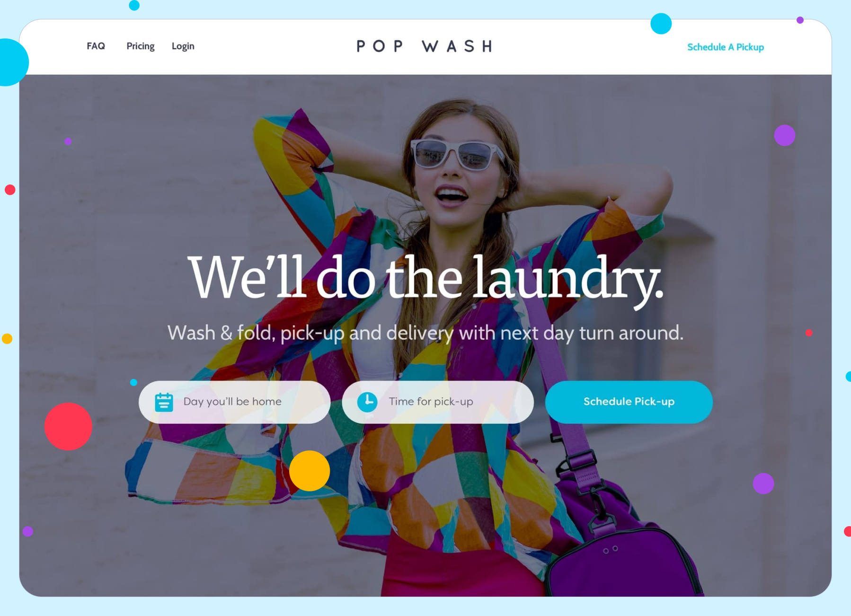Screen dimensions: 851x616
Task: Select the Time for pick-up field
Action: point(438,402)
